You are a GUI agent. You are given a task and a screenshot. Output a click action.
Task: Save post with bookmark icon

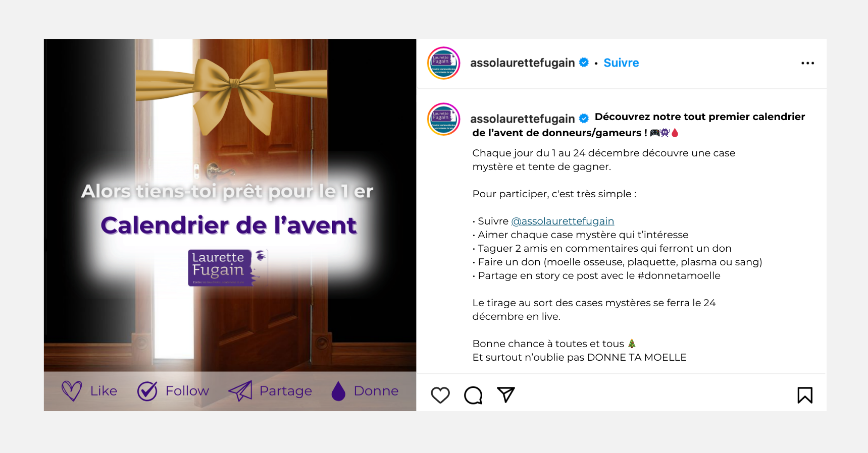click(x=805, y=395)
